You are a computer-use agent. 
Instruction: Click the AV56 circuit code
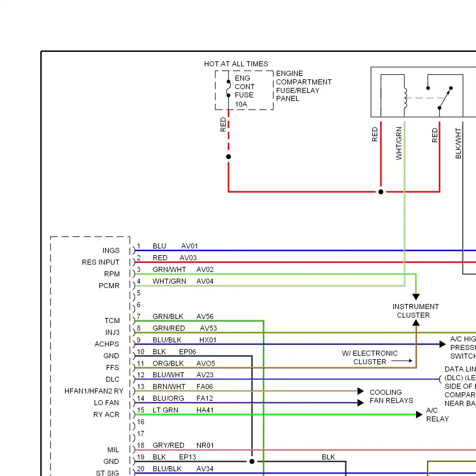[205, 316]
